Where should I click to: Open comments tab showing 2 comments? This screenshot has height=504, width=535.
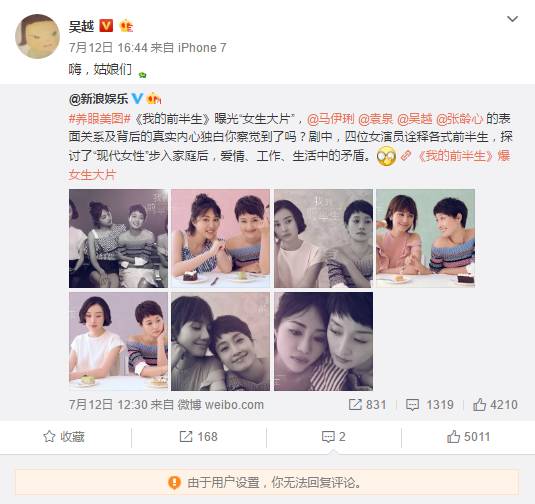(334, 437)
